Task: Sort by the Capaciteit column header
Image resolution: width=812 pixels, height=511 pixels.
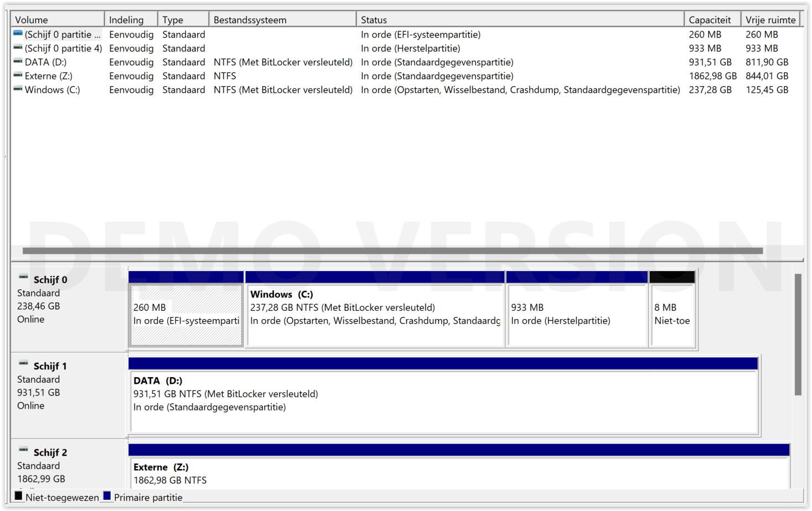Action: [x=713, y=19]
